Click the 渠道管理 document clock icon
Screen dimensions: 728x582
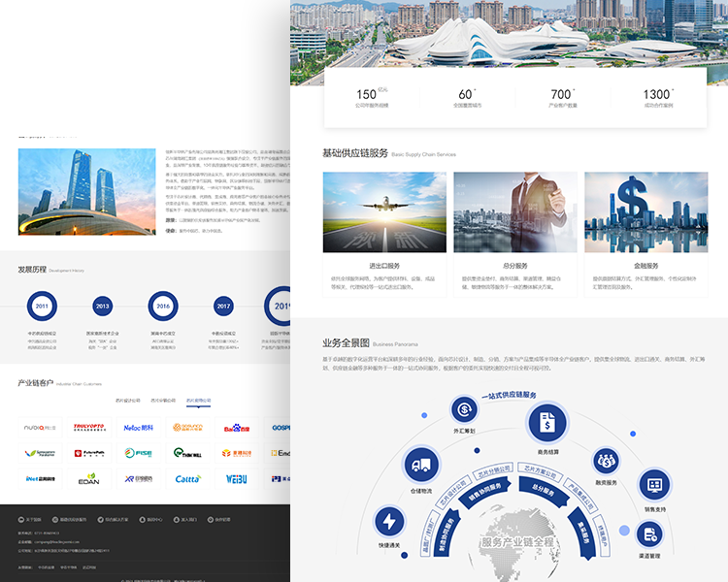point(649,534)
